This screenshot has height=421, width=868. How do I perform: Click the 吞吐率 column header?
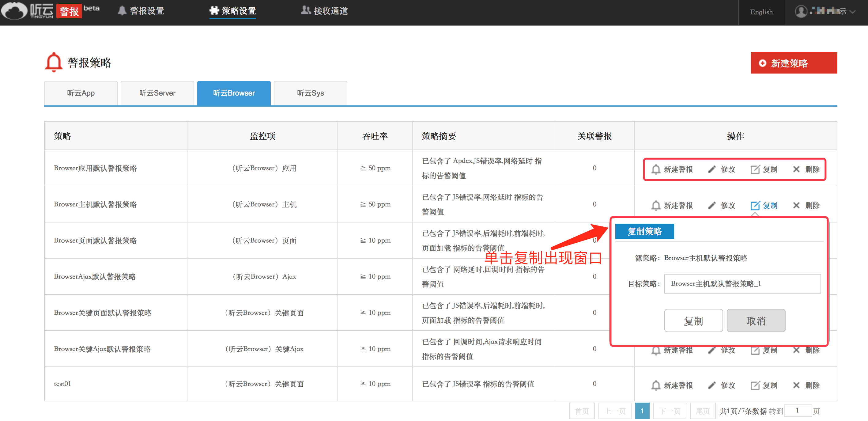tap(375, 136)
